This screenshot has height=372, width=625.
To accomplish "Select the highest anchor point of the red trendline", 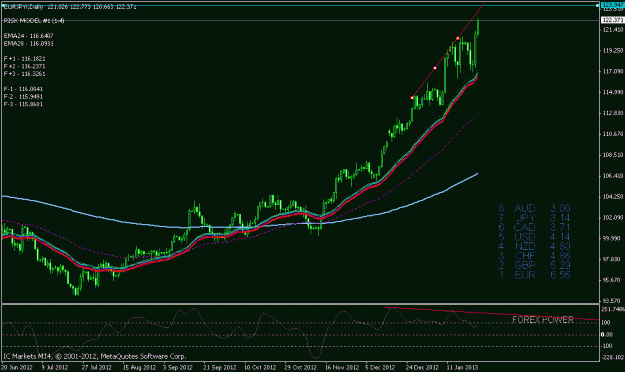I will [458, 39].
